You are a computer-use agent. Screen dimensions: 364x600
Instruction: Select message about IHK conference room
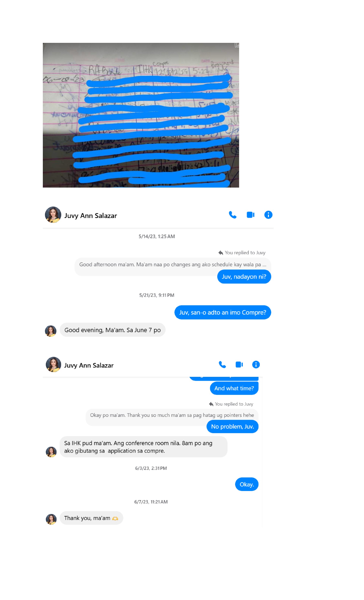pyautogui.click(x=144, y=447)
